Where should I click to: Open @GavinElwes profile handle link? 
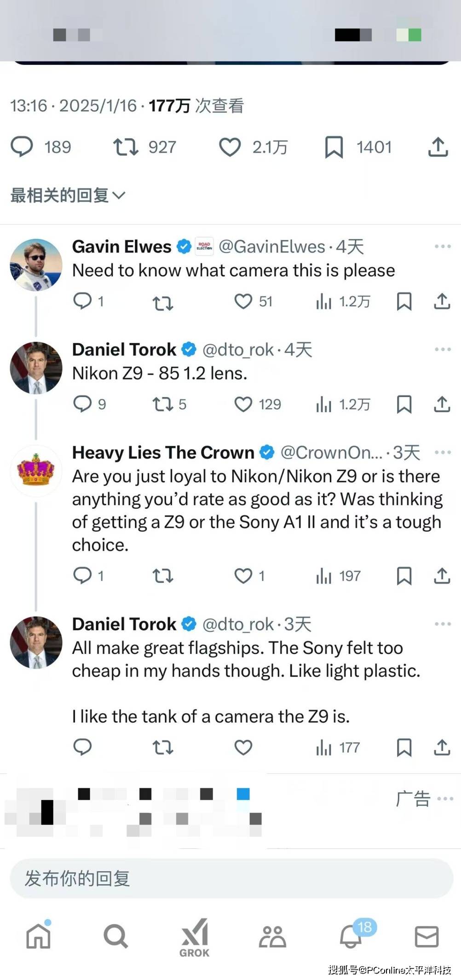271,247
